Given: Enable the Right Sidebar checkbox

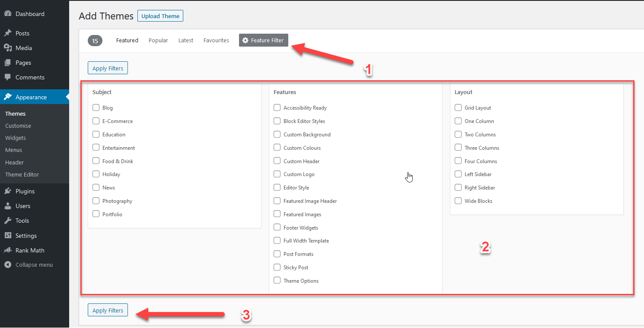Looking at the screenshot, I should [458, 187].
